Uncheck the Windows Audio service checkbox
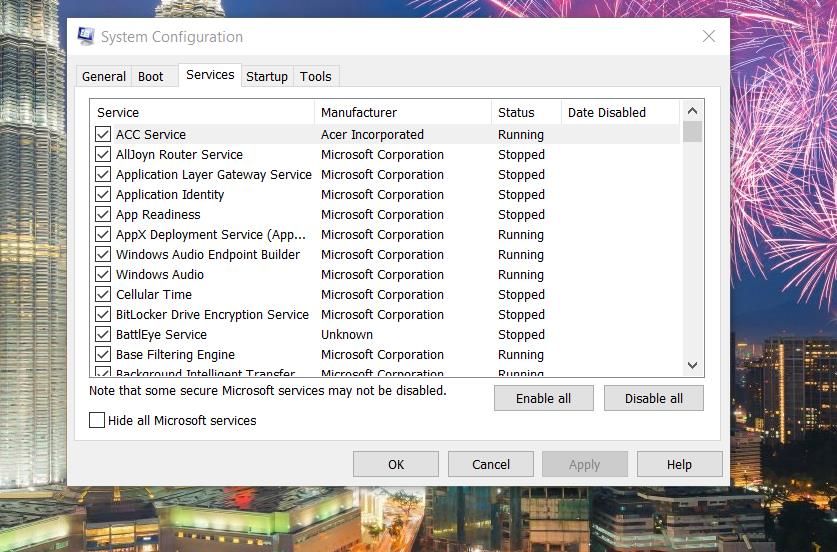Screen dimensions: 837x552 pos(103,274)
